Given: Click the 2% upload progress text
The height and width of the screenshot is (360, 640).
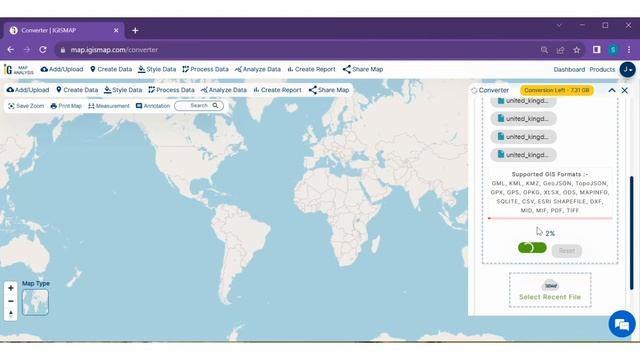Looking at the screenshot, I should tap(550, 233).
